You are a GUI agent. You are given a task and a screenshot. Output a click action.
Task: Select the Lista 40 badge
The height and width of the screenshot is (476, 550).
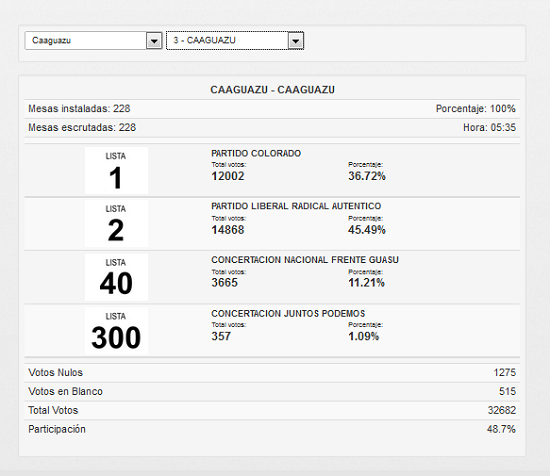coord(116,277)
